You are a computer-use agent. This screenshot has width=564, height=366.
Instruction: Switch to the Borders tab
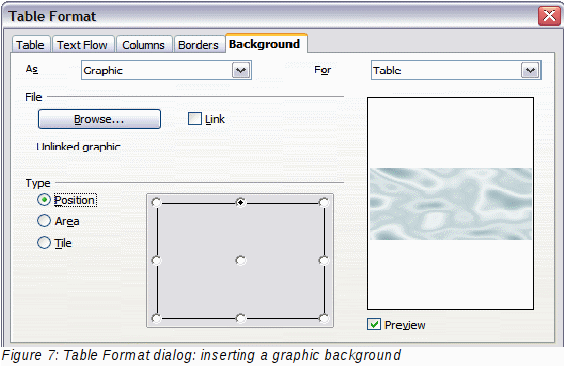coord(198,45)
